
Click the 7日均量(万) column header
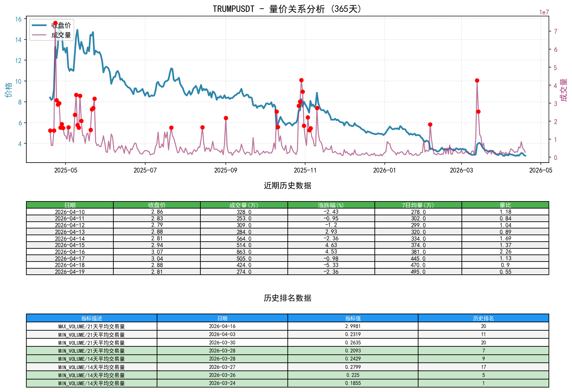tap(418, 205)
